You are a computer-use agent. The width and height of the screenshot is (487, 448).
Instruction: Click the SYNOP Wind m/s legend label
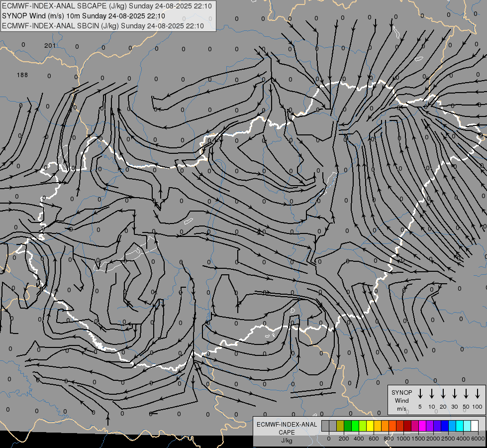[x=401, y=400]
